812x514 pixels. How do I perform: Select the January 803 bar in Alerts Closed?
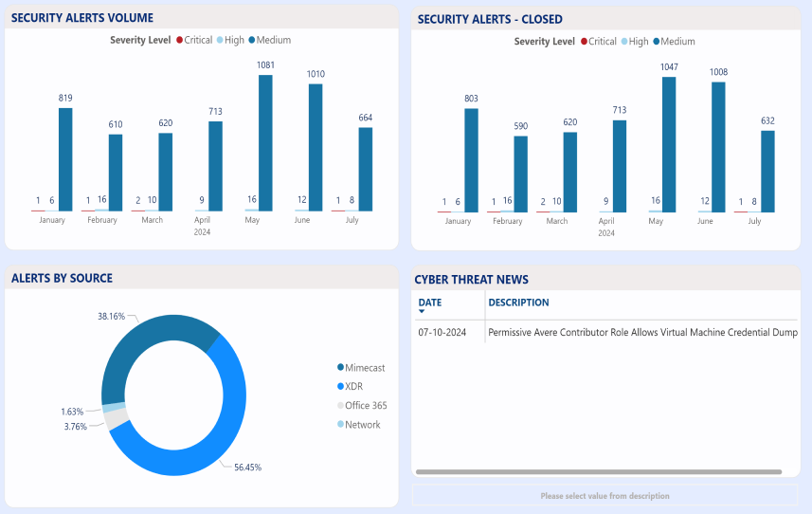click(471, 160)
